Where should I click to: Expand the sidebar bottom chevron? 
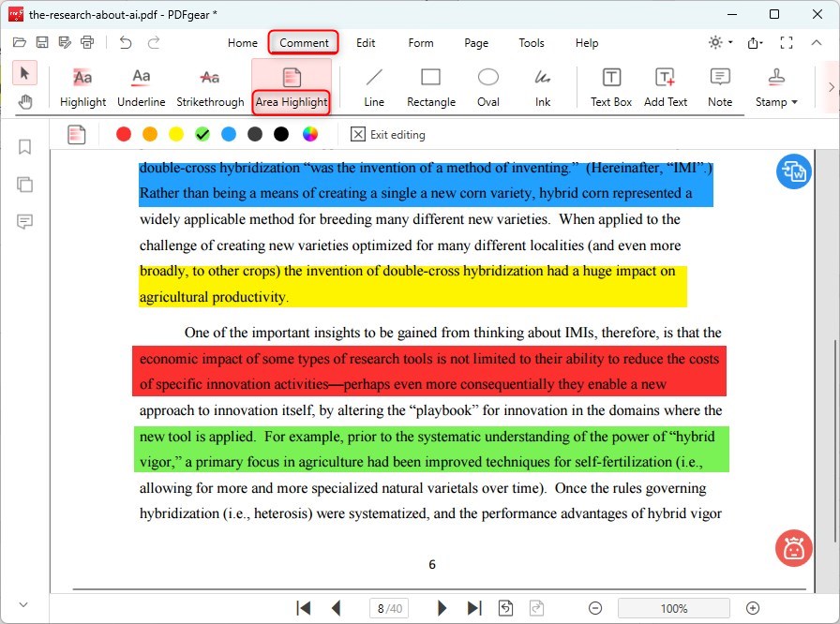click(23, 604)
